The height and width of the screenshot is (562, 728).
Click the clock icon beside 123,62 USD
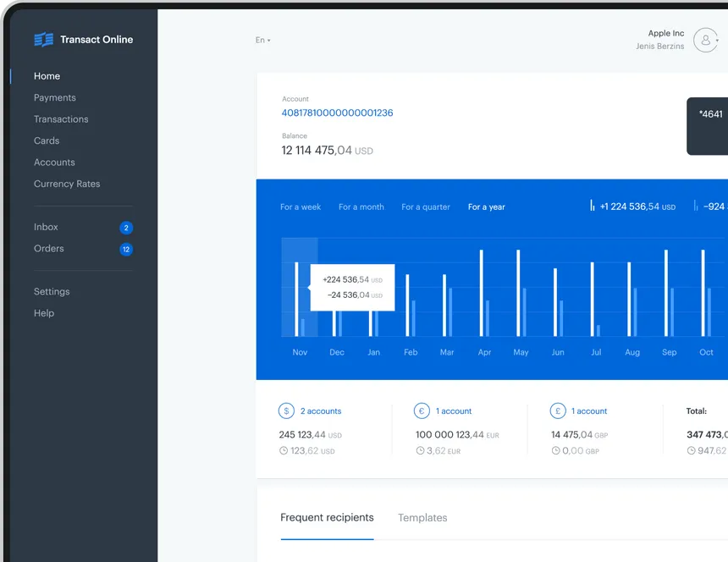(284, 451)
